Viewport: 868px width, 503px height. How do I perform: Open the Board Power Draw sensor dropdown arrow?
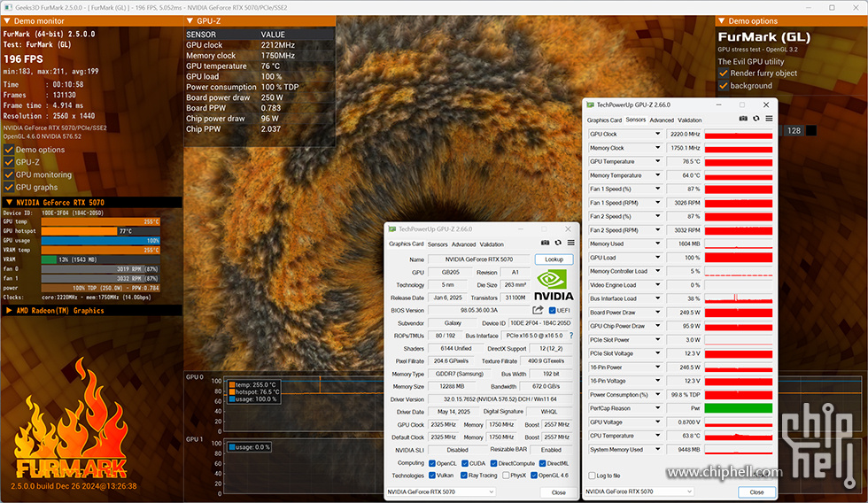(x=657, y=312)
